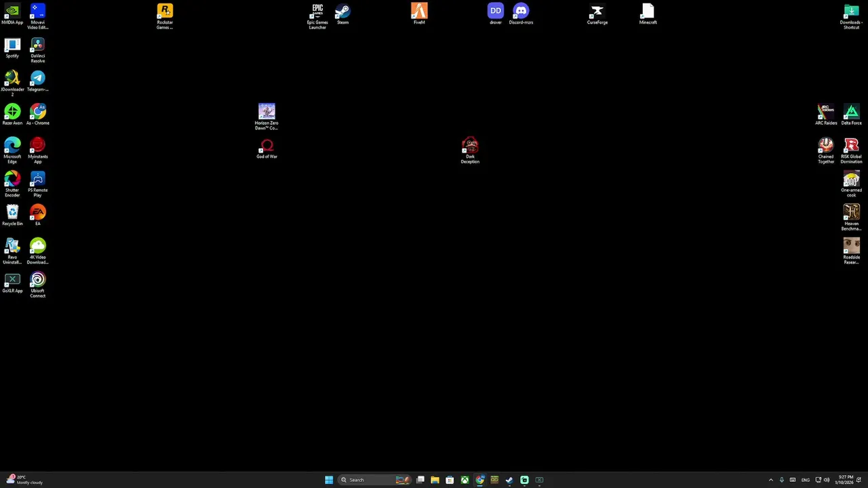Select the Horizon Zero Dawn shortcut
Image resolution: width=868 pixels, height=488 pixels.
coord(267,117)
